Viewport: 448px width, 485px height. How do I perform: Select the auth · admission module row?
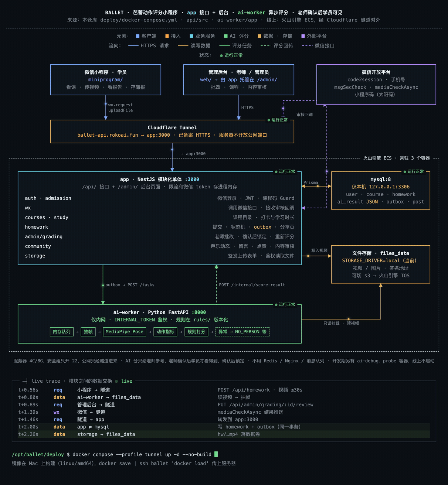[x=160, y=198]
